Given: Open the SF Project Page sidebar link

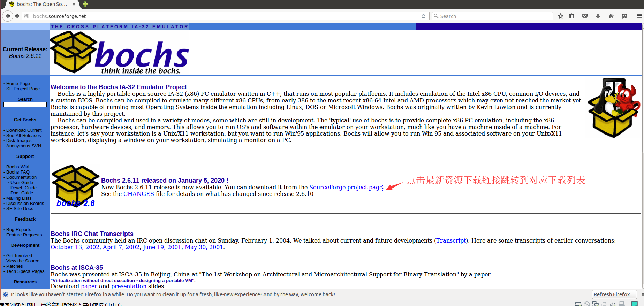Looking at the screenshot, I should (23, 89).
